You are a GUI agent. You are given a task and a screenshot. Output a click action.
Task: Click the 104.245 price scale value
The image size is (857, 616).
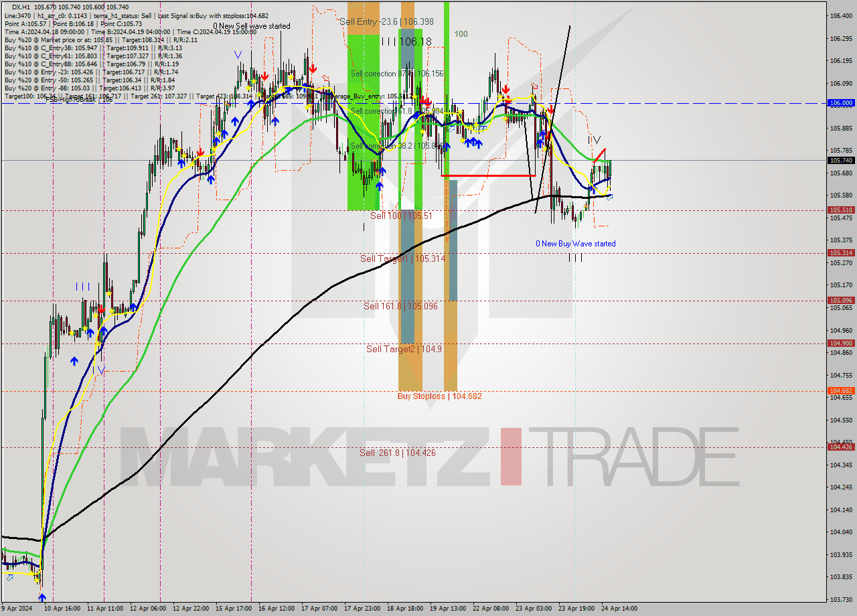(x=841, y=487)
